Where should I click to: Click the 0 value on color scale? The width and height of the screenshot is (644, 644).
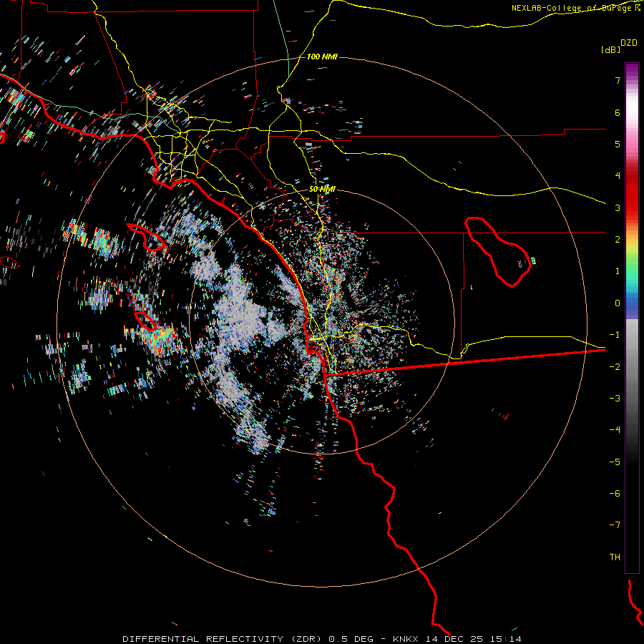coord(618,303)
